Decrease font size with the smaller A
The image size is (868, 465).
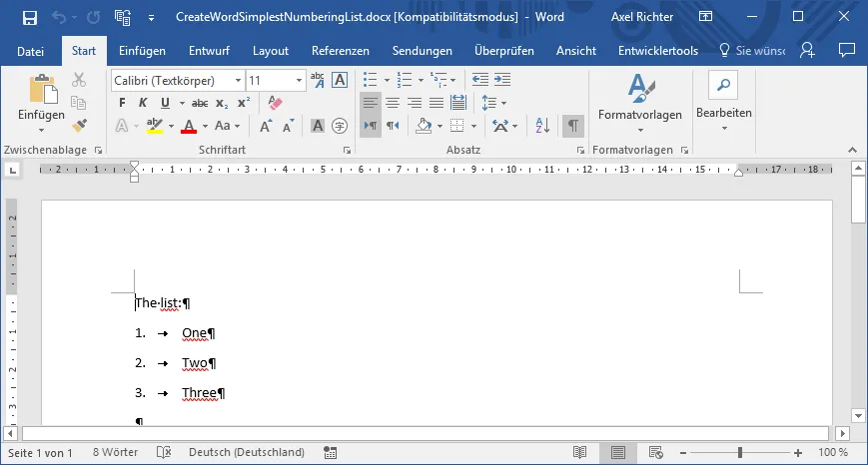288,127
